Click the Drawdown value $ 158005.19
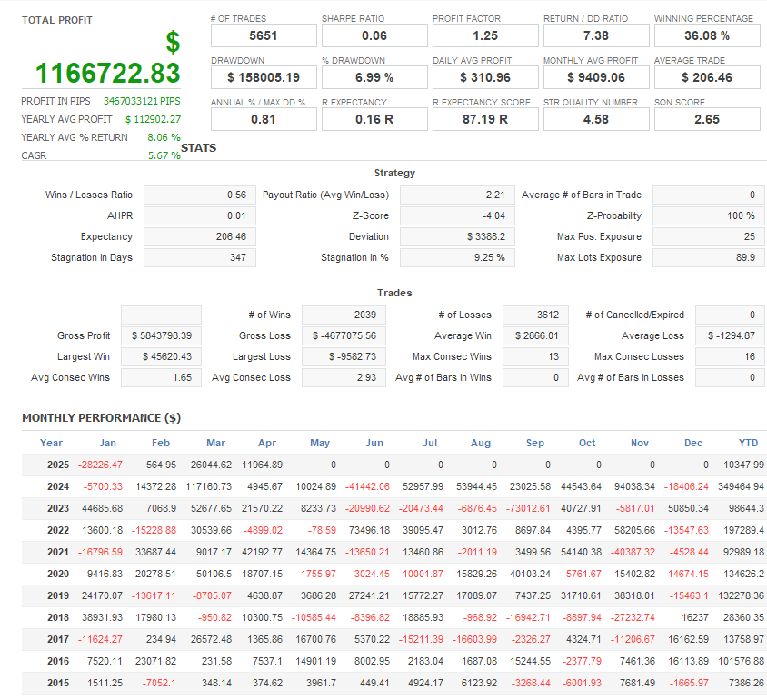This screenshot has height=700, width=767. (x=264, y=77)
